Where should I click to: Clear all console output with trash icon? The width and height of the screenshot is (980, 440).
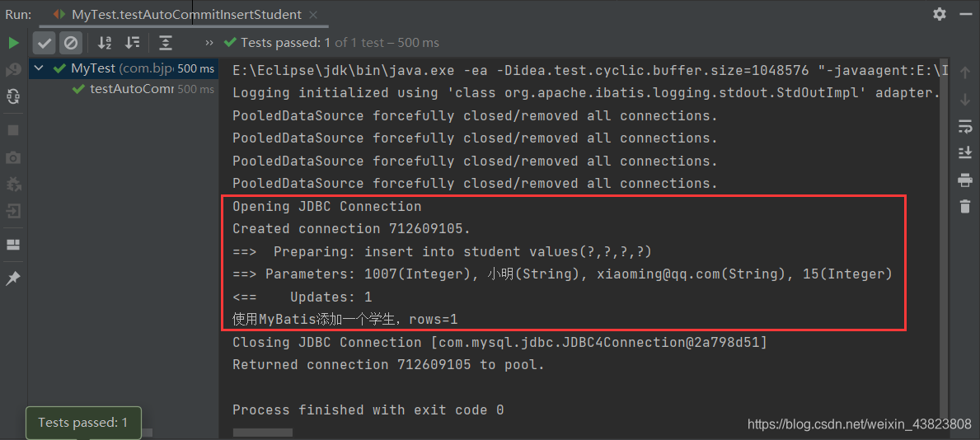tap(965, 206)
